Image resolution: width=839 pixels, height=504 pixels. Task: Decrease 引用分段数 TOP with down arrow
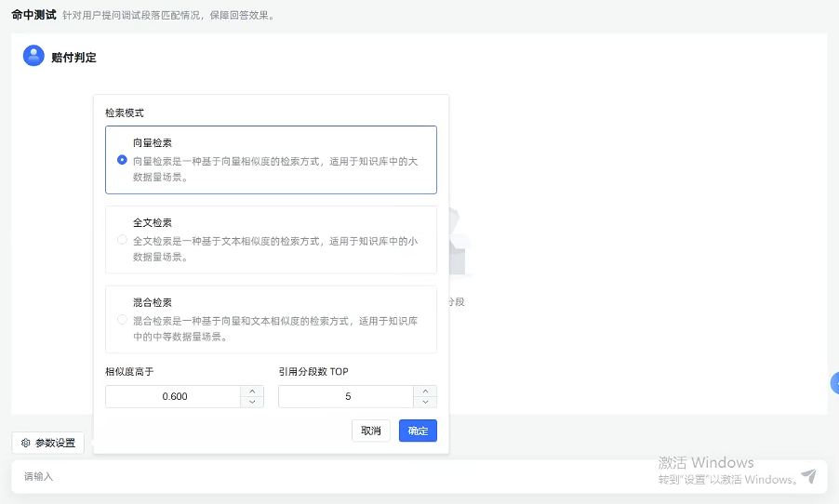tap(425, 402)
